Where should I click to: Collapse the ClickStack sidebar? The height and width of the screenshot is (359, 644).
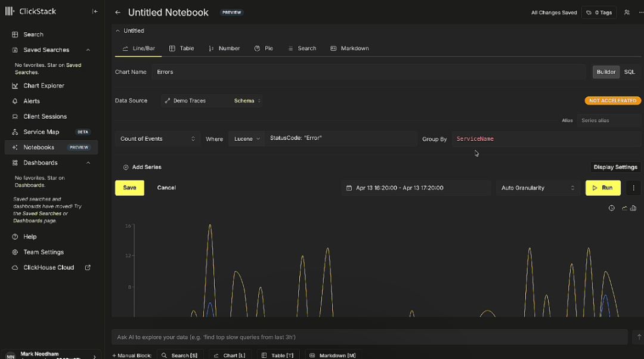(x=95, y=11)
